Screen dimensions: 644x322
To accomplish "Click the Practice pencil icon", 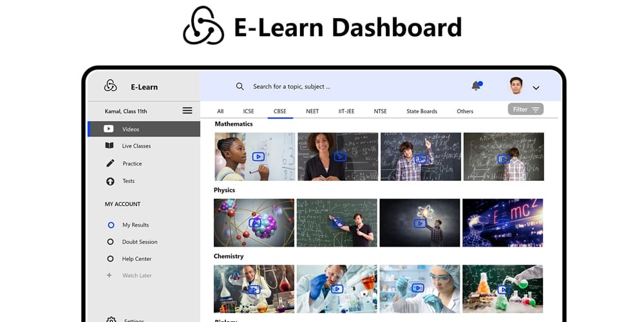I will pyautogui.click(x=109, y=164).
